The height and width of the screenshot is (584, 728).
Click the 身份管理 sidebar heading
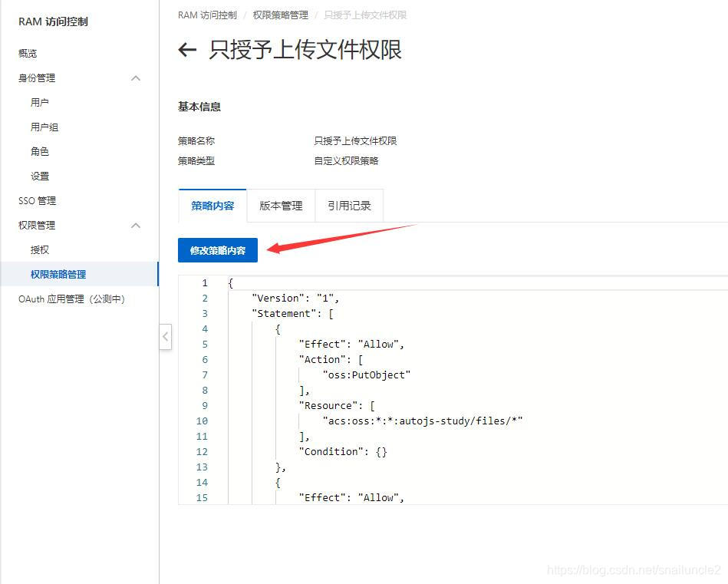pyautogui.click(x=37, y=78)
